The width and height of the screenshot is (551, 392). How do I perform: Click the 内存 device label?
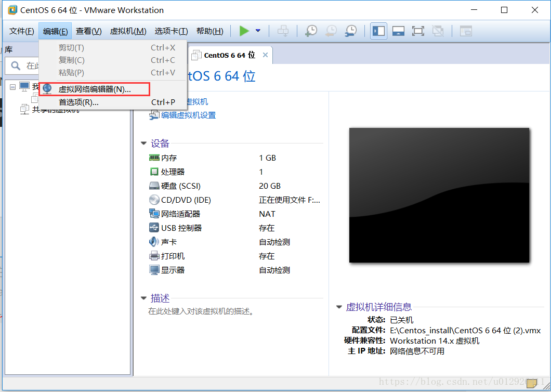(x=169, y=158)
